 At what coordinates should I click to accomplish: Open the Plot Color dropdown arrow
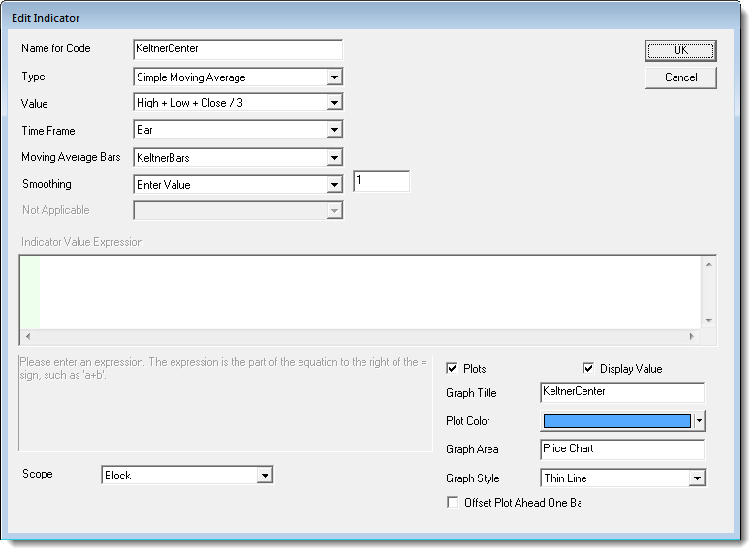click(700, 421)
